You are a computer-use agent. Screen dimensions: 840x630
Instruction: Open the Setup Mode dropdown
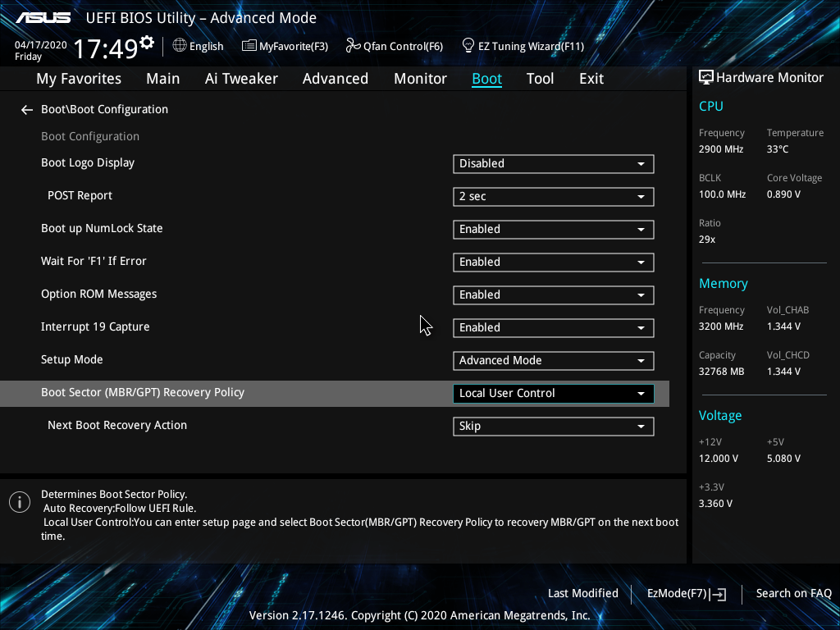554,361
